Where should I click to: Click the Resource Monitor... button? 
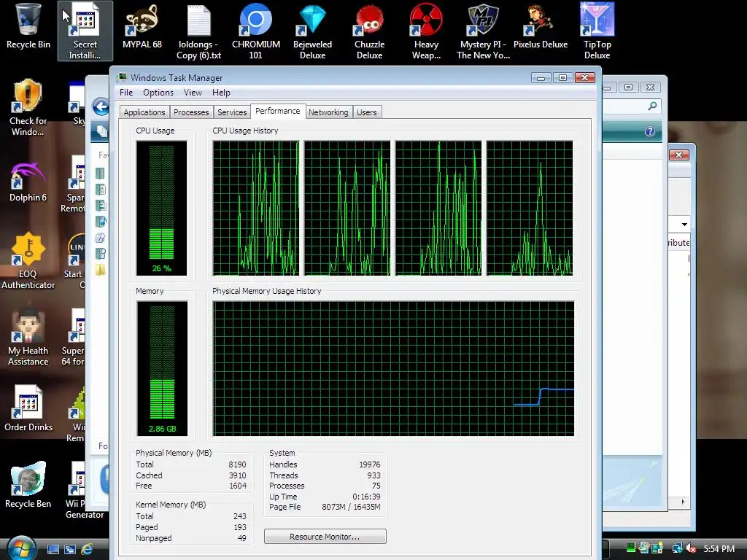[x=325, y=537]
